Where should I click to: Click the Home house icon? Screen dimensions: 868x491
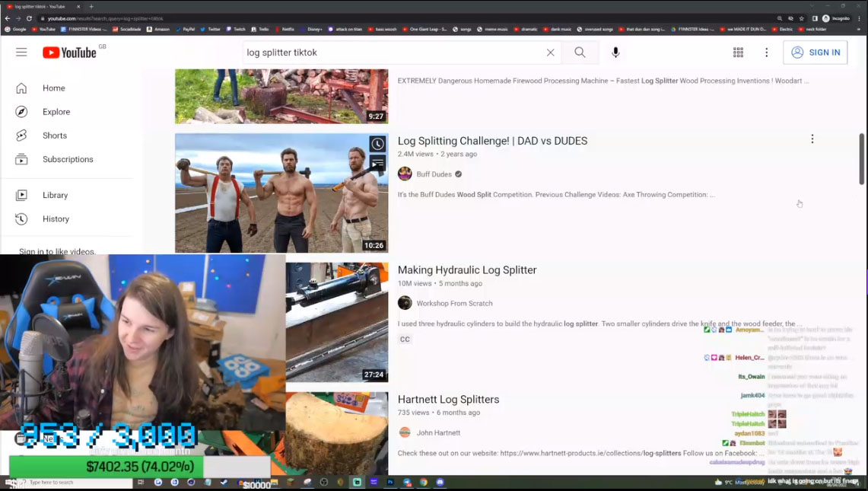point(21,88)
